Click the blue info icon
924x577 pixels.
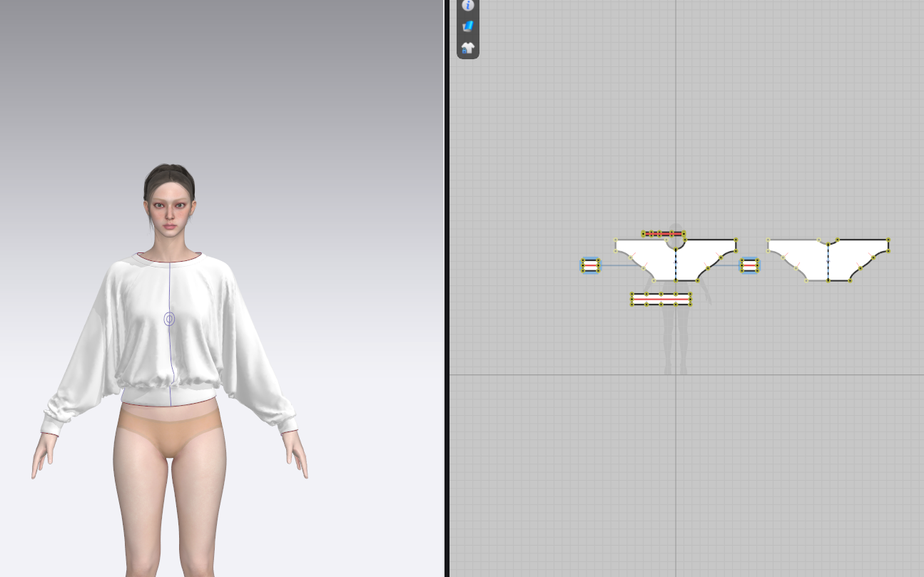click(468, 5)
